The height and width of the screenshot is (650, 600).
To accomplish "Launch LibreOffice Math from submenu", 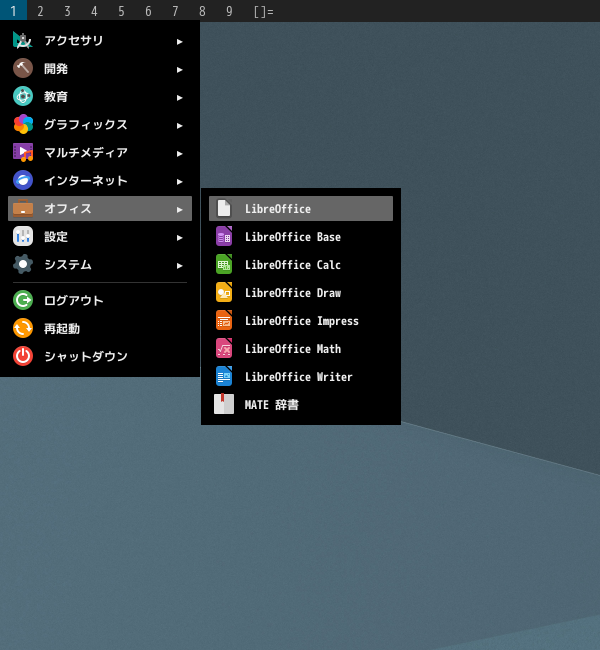I will pos(301,348).
